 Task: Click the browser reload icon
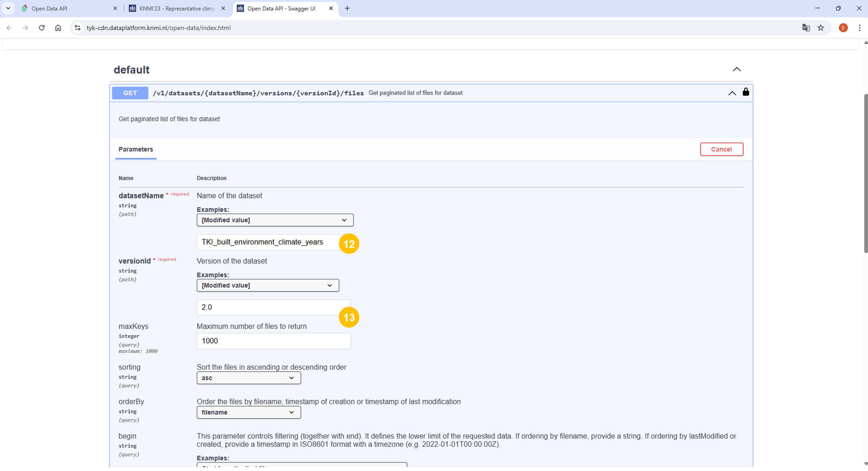[x=41, y=28]
